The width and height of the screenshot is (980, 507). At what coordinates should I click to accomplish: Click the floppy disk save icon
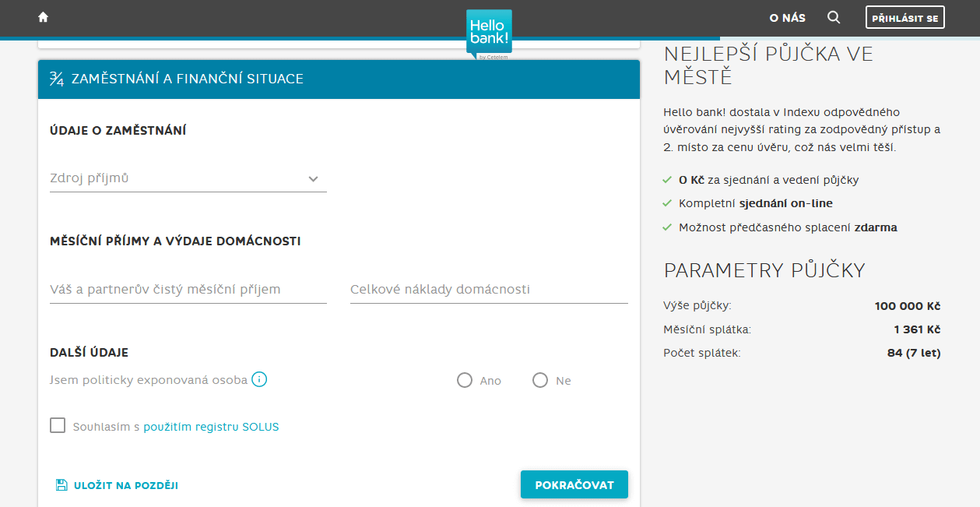pyautogui.click(x=61, y=485)
